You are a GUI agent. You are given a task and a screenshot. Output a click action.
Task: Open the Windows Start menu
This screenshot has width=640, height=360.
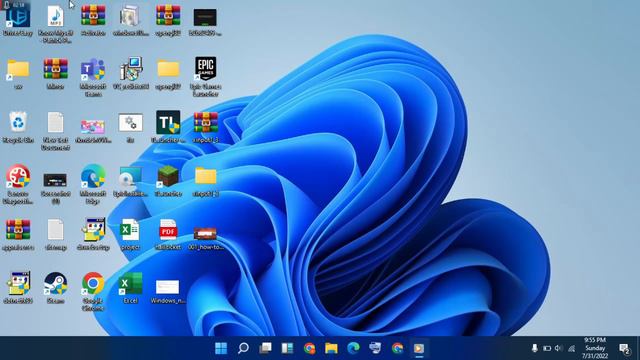221,348
